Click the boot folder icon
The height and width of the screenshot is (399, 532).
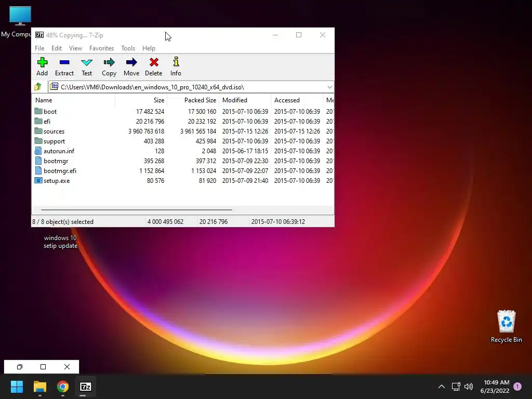click(x=38, y=111)
